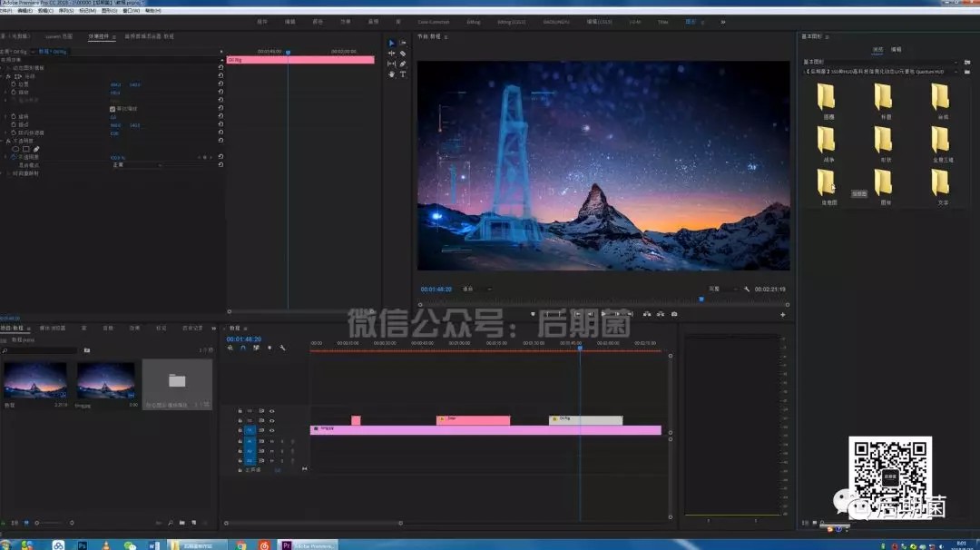
Task: Click the program monitor playhead marker
Action: coord(701,298)
